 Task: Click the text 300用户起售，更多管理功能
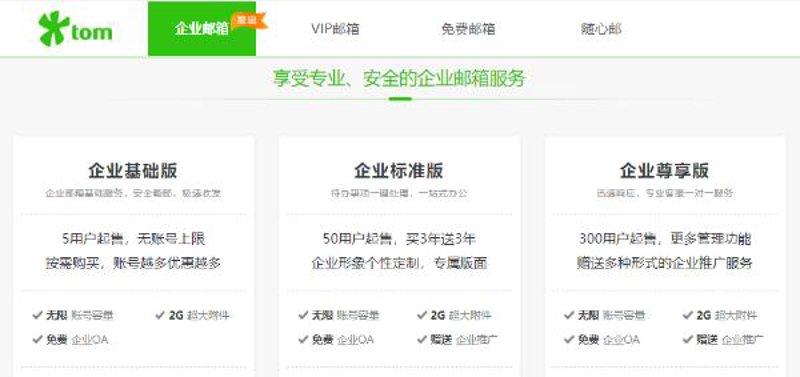665,238
